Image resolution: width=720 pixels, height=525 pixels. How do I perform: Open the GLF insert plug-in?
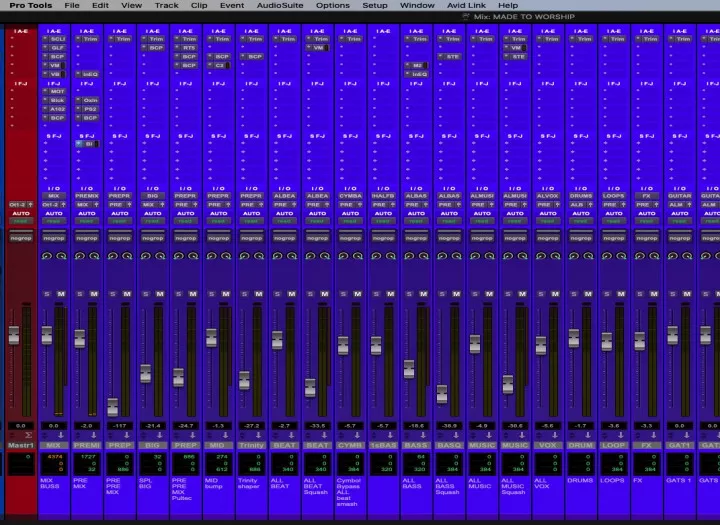tap(57, 48)
